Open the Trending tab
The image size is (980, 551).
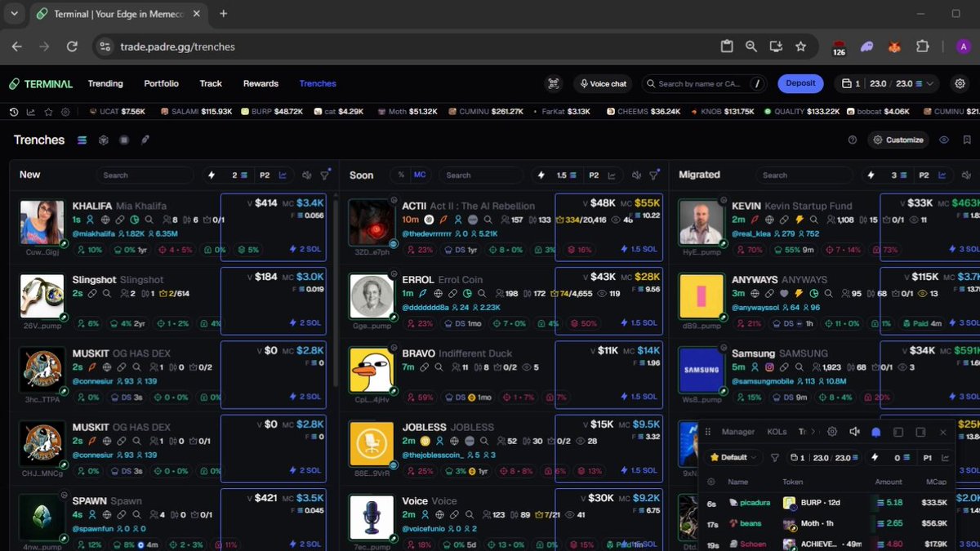pos(105,83)
